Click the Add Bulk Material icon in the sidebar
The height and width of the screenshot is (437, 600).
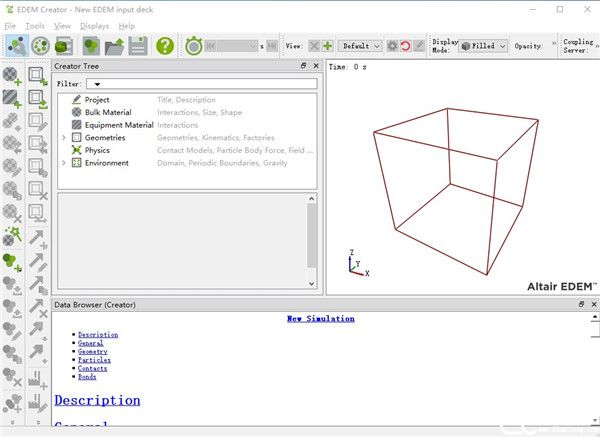click(x=12, y=76)
